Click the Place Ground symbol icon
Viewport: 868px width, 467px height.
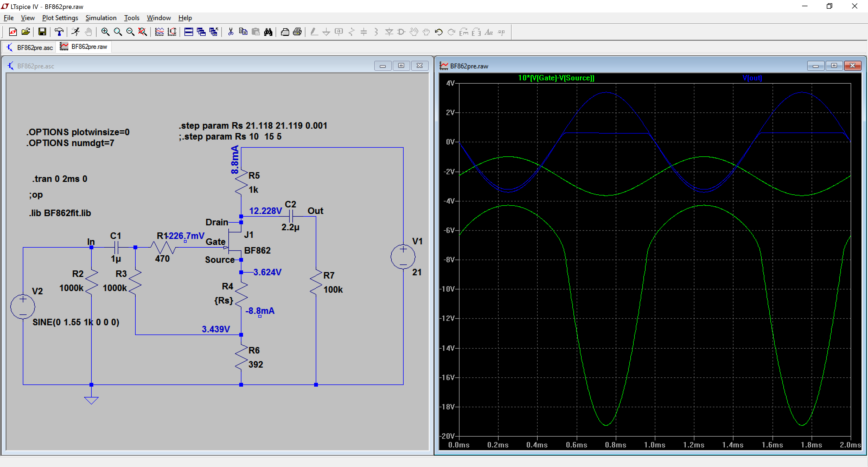click(326, 32)
